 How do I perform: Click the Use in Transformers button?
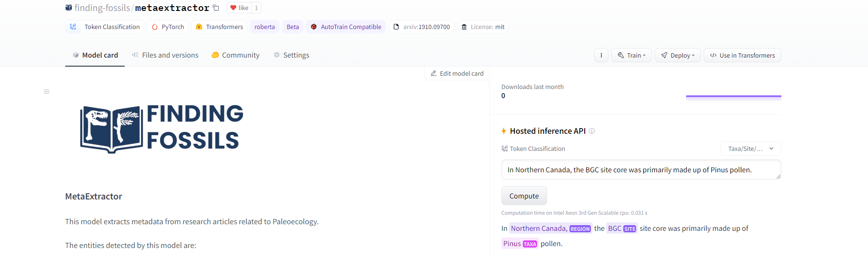point(742,55)
